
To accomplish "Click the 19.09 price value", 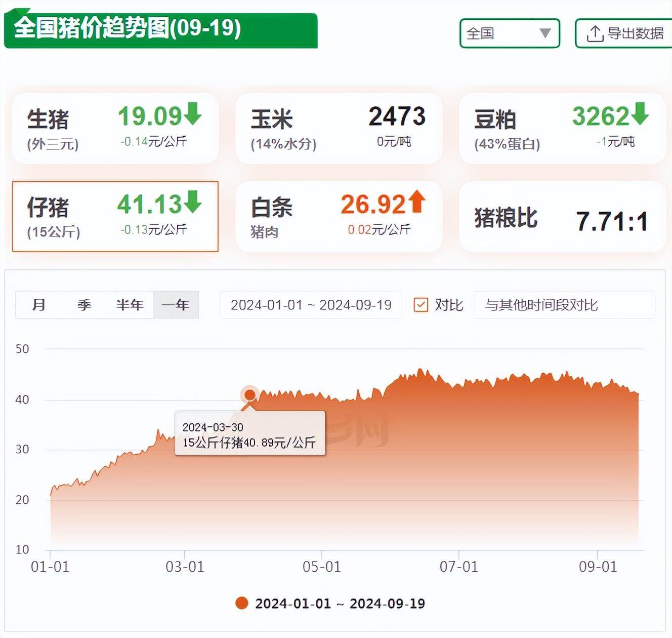I will 150,116.
